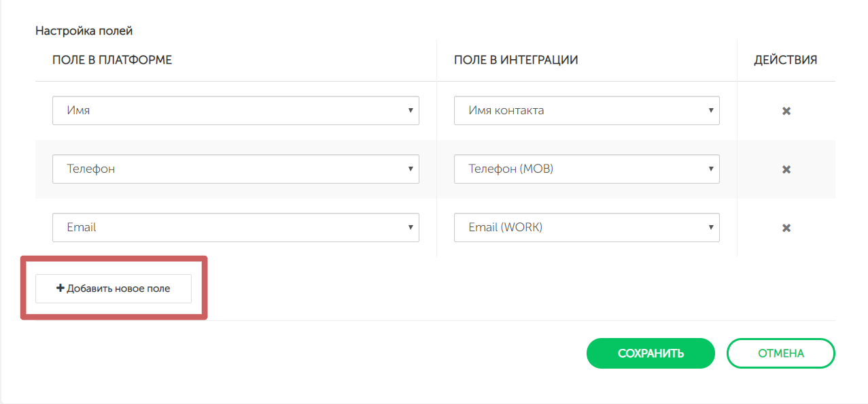Viewport: 868px width, 404px height.
Task: Delete the Имя field mapping row
Action: 786,111
